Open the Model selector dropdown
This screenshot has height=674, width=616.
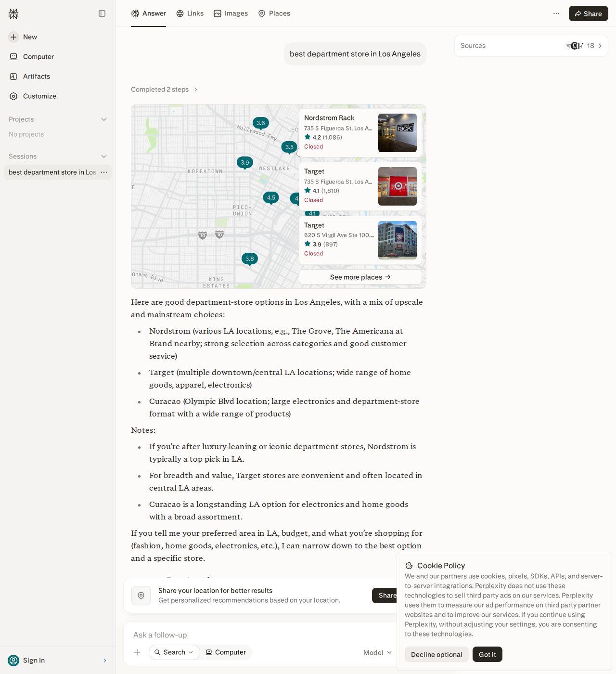click(x=378, y=653)
